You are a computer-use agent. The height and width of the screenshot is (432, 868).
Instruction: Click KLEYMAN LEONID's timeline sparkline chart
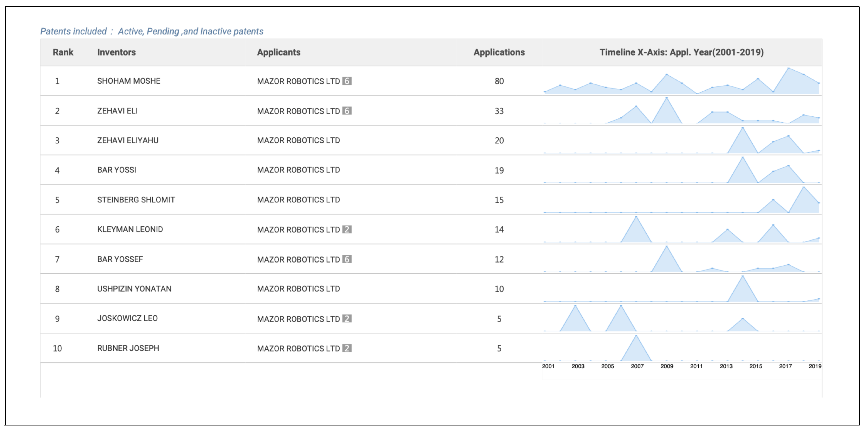pos(681,229)
